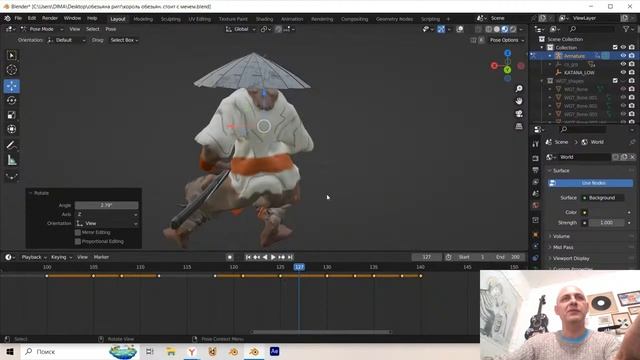Open the Global transform orientation dropdown
The height and width of the screenshot is (360, 640).
pos(241,29)
